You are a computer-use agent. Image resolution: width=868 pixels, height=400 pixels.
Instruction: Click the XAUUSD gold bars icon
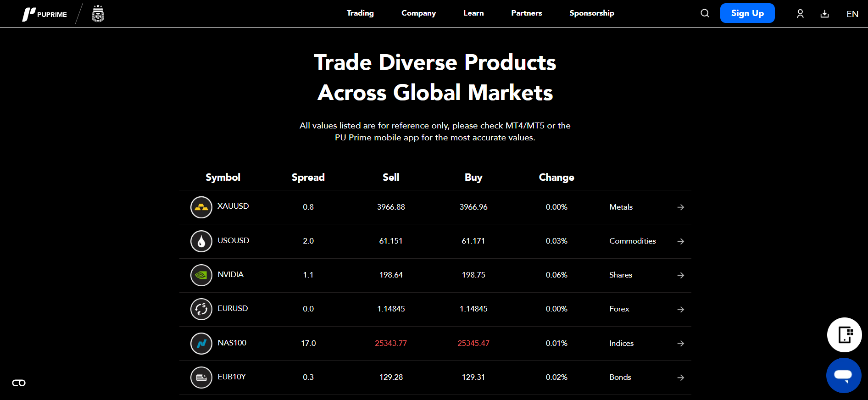click(x=201, y=207)
